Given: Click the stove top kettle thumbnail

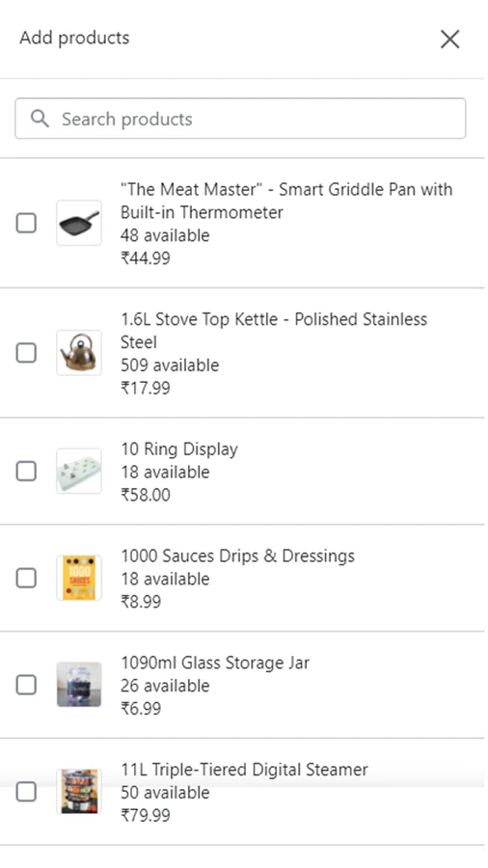Looking at the screenshot, I should [79, 353].
